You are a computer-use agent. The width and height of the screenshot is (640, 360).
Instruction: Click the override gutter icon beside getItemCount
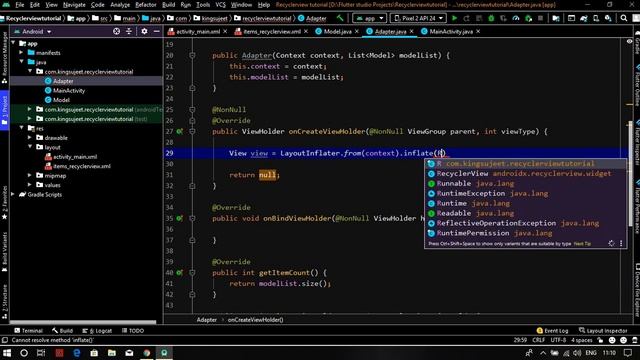180,273
